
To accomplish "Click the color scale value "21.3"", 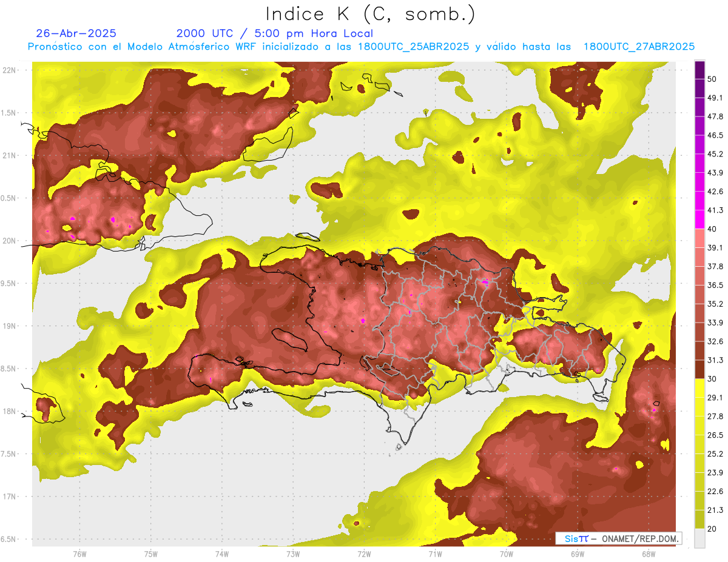I will coord(715,510).
